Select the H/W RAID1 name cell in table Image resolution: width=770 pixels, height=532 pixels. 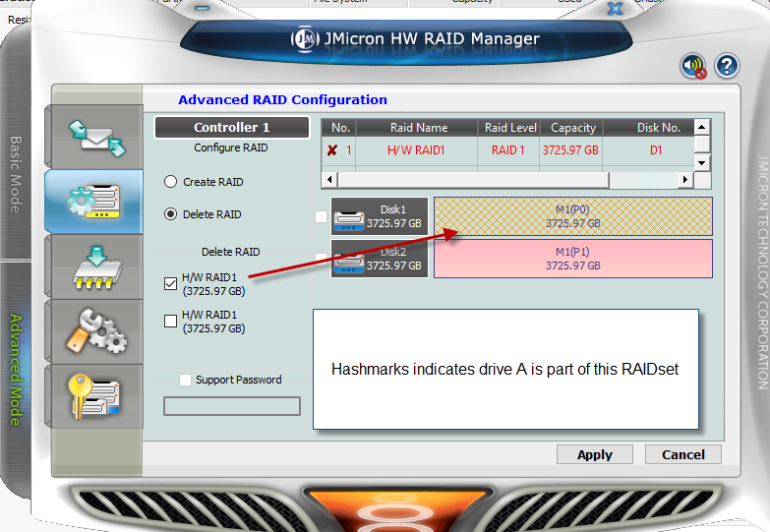[x=416, y=150]
